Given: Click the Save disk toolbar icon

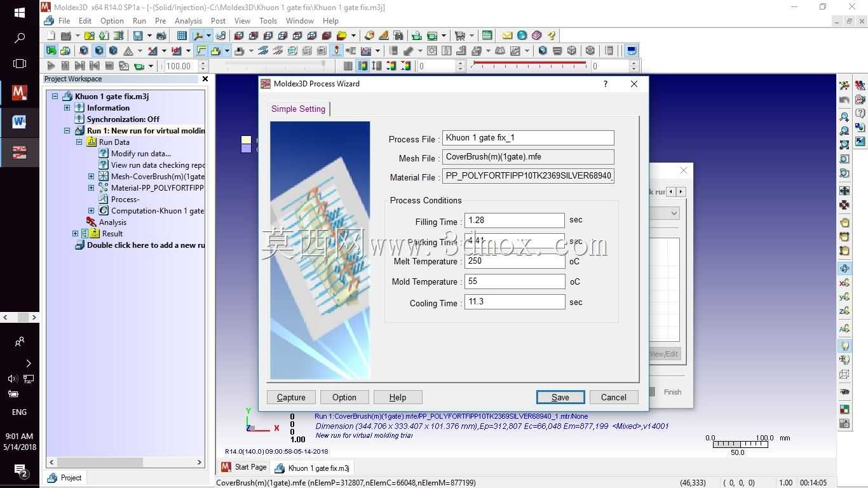Looking at the screenshot, I should (x=138, y=36).
